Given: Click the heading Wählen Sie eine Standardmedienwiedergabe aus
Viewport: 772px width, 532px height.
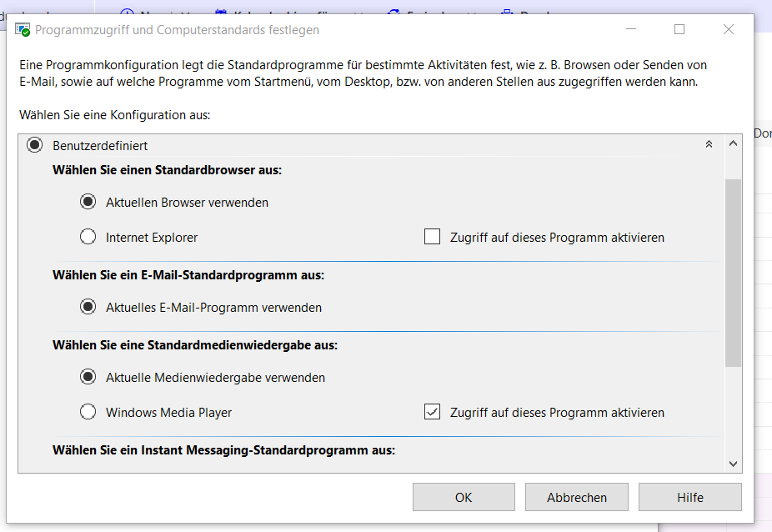Looking at the screenshot, I should click(x=195, y=345).
